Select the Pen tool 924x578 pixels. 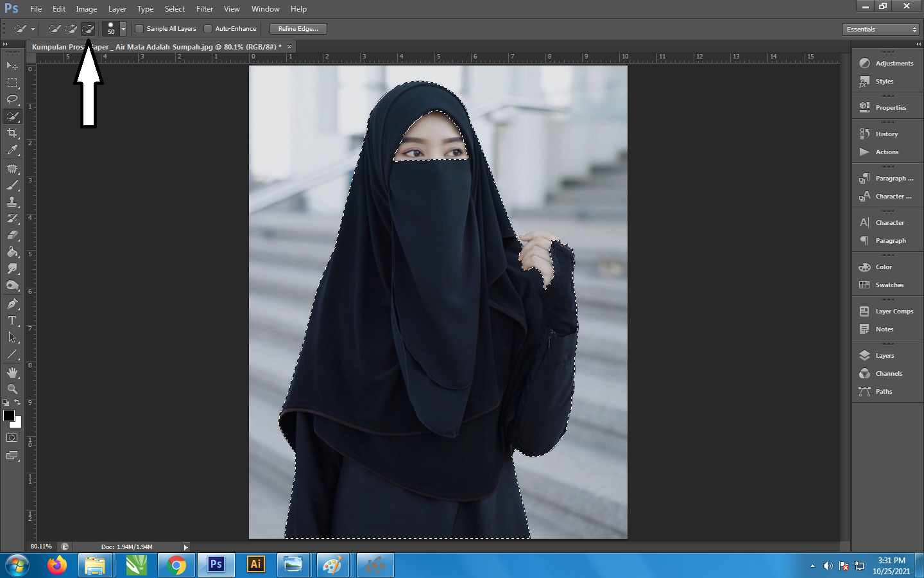[12, 304]
